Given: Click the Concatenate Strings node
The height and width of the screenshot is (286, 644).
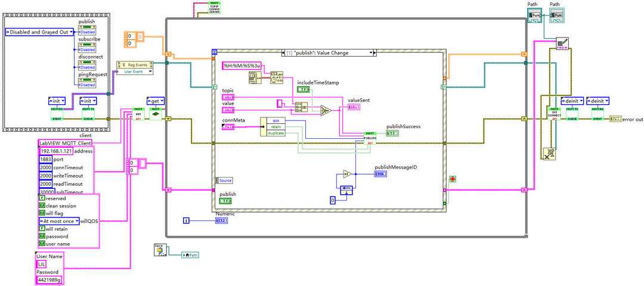Looking at the screenshot, I should pos(301,107).
